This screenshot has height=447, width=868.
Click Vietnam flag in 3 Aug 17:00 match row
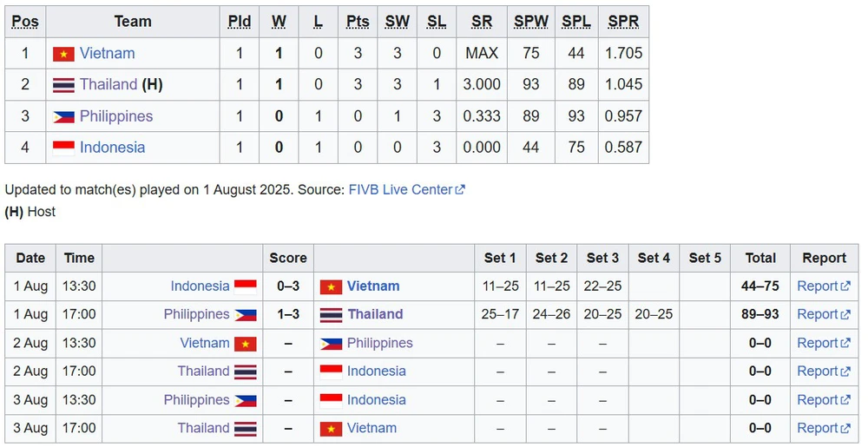coord(331,429)
